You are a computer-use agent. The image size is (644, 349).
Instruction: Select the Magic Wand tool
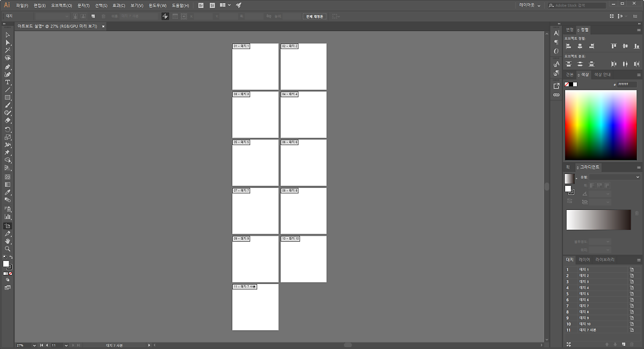click(x=8, y=50)
